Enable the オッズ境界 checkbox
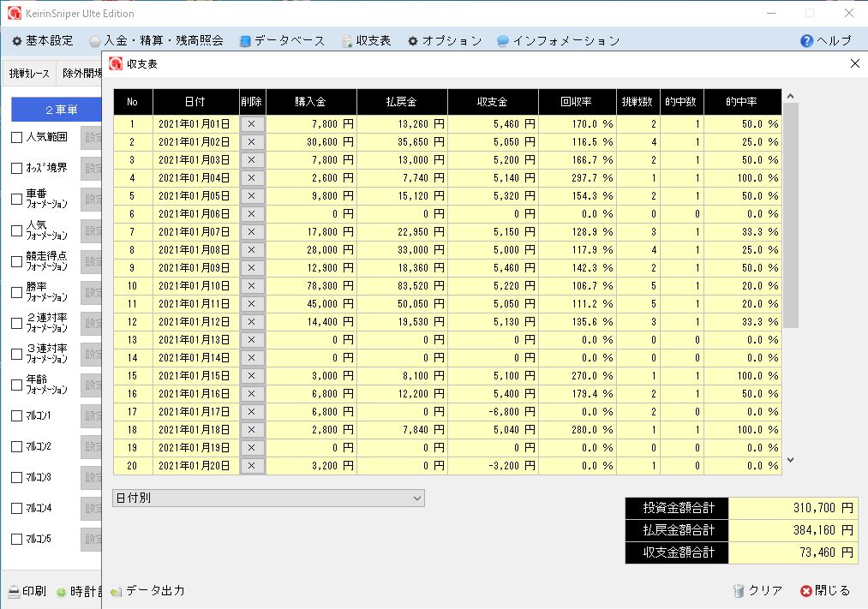Image resolution: width=868 pixels, height=609 pixels. 17,168
